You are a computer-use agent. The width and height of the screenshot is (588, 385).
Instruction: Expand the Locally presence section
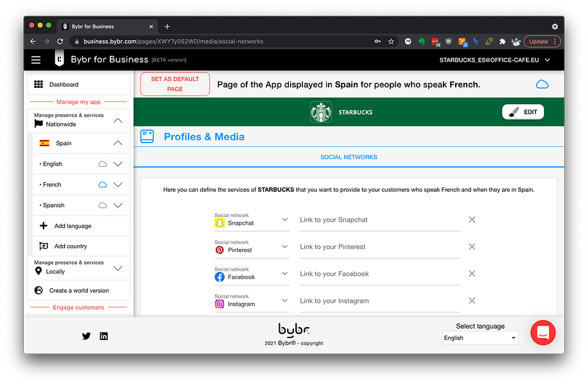(x=117, y=268)
